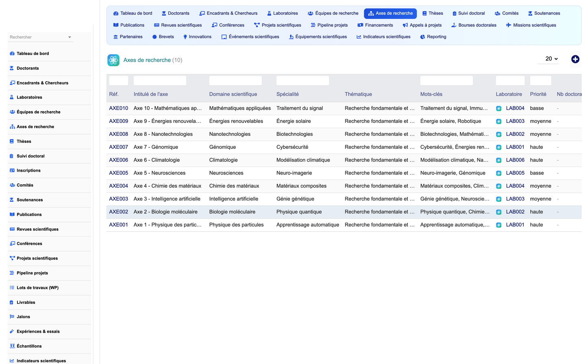Click the Laboratoires flask icon in the sidebar
The height and width of the screenshot is (364, 588).
[x=12, y=98]
